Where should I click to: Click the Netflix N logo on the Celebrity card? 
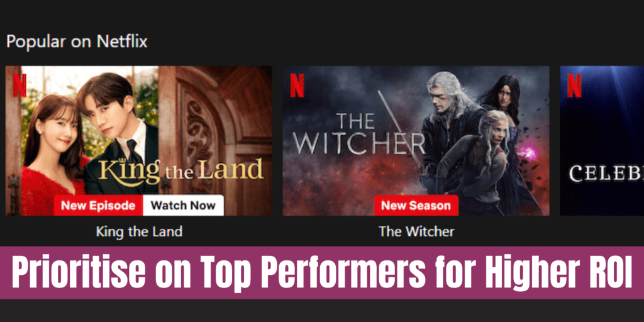pos(574,86)
